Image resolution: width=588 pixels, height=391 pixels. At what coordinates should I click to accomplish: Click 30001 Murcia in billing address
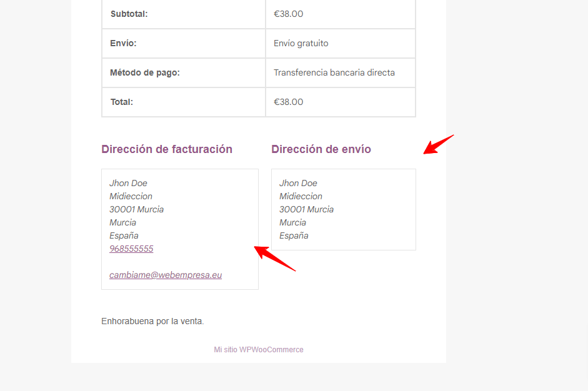[136, 210]
